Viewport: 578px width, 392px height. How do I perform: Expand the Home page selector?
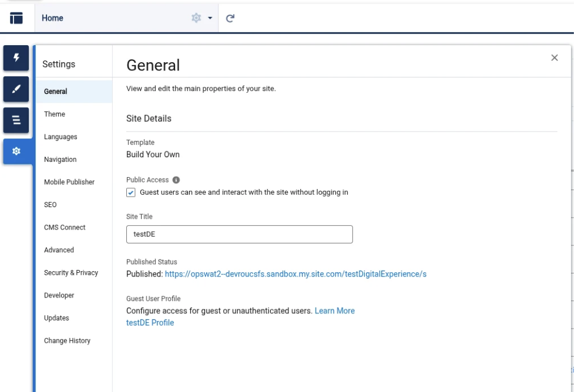[x=117, y=18]
